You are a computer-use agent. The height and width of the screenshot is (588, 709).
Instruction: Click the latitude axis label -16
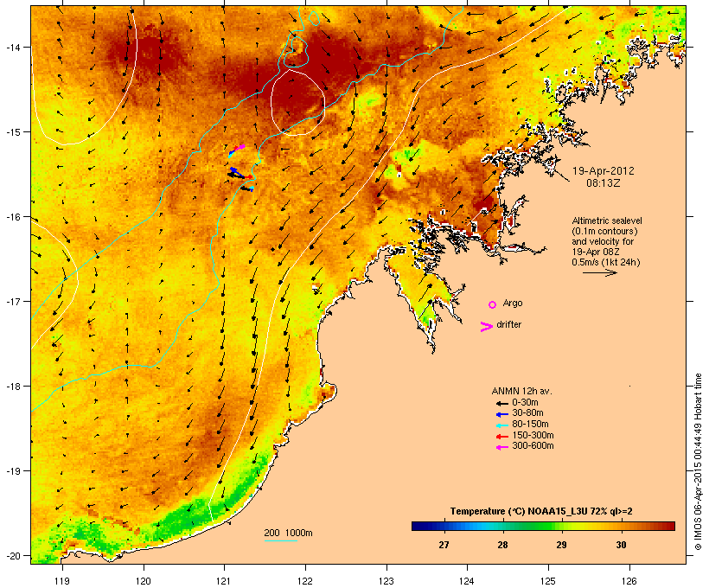[12, 217]
